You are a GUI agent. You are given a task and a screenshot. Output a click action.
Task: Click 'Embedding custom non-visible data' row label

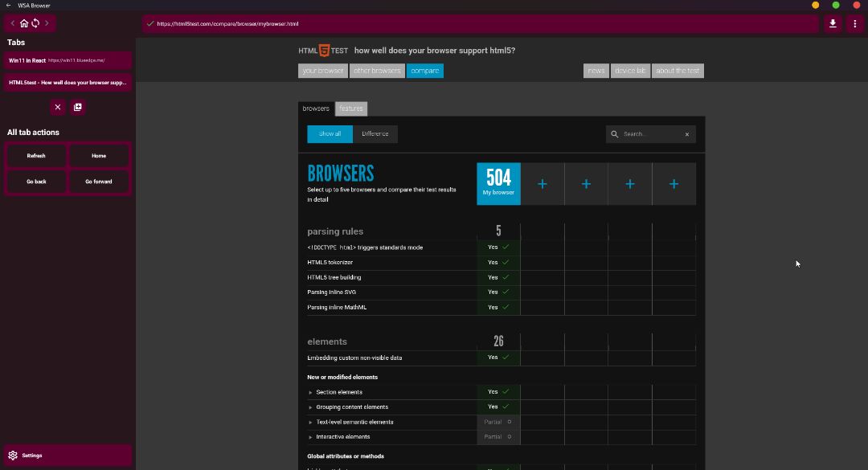coord(354,358)
